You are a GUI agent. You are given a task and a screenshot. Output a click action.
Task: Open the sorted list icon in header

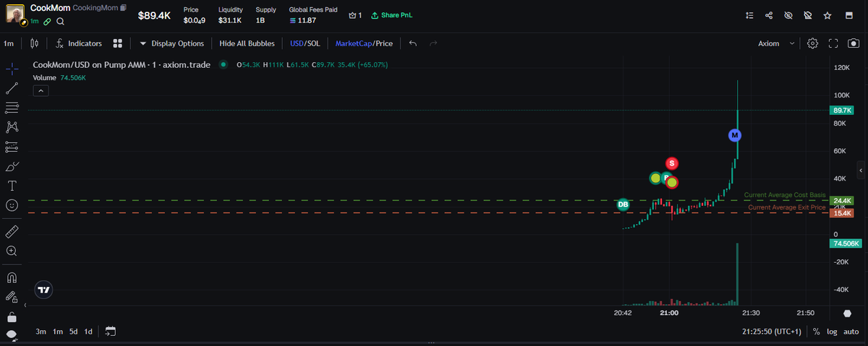749,15
